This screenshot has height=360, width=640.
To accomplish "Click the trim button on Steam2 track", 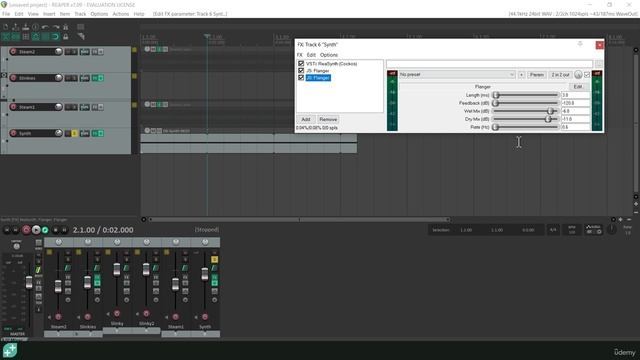I will click(84, 51).
